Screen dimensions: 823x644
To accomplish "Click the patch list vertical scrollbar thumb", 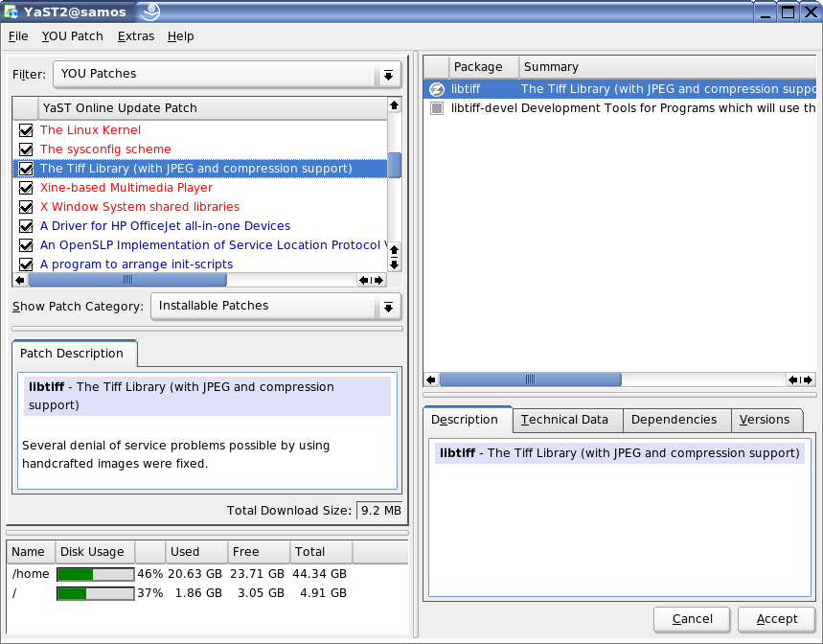I will coord(394,166).
